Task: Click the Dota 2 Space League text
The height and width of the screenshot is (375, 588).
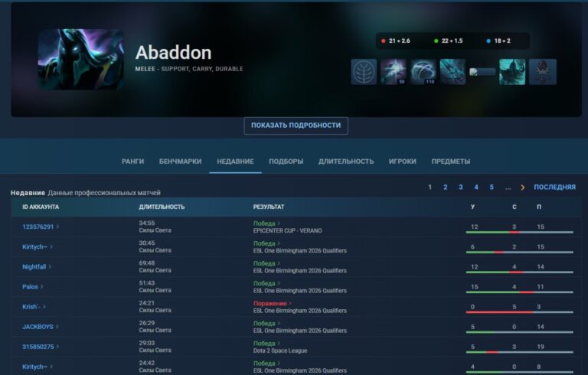Action: (x=280, y=351)
